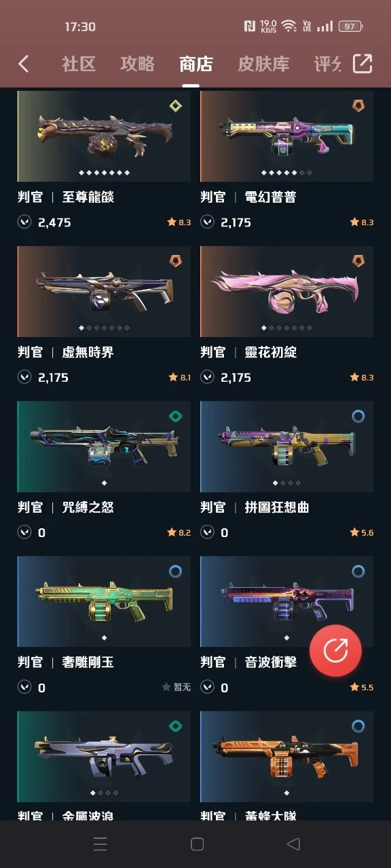Tap the rating star for 至尊龍燄
This screenshot has height=868, width=391.
point(172,222)
